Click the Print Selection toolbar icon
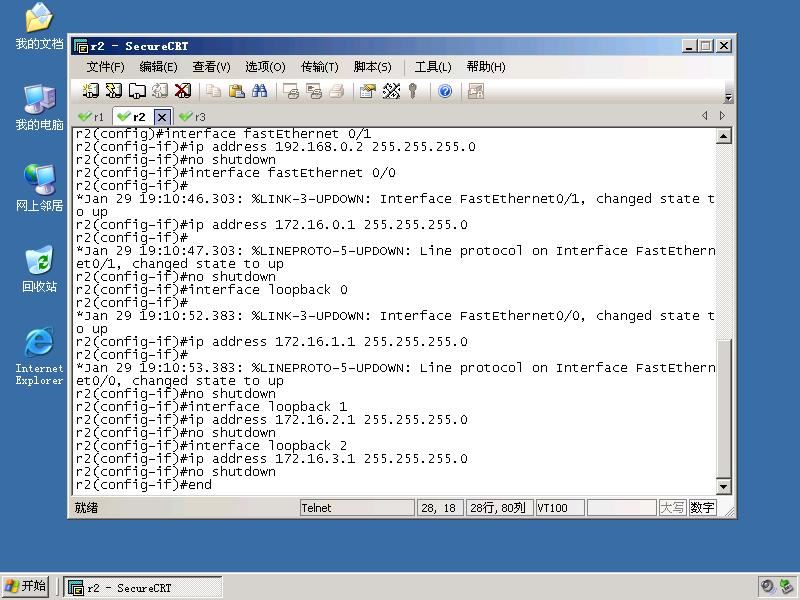800x600 pixels. pos(314,91)
